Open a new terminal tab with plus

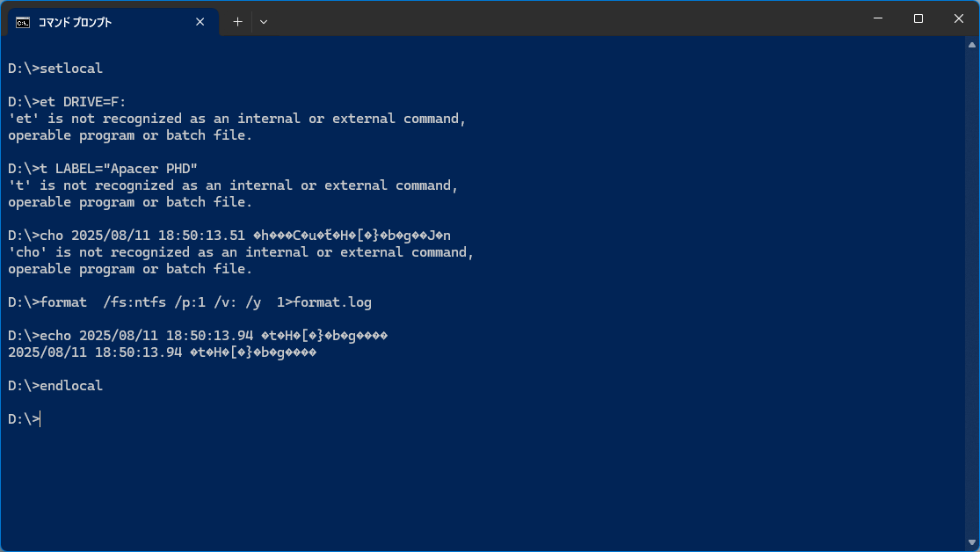237,22
